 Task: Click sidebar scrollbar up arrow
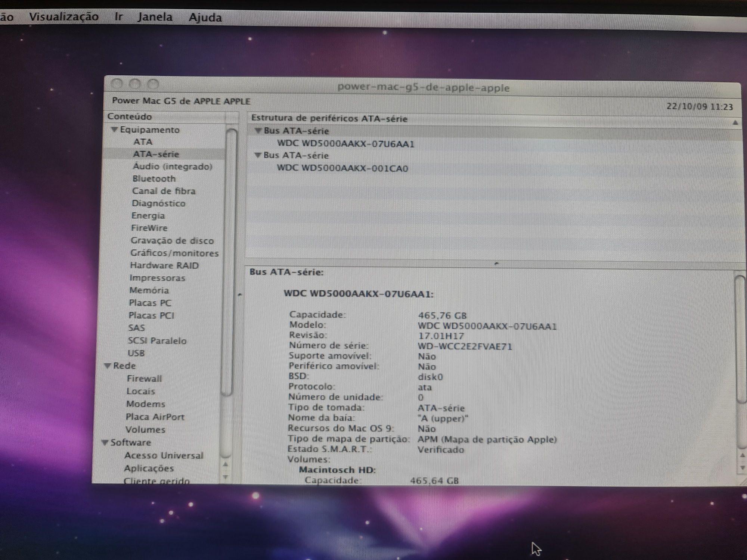[225, 464]
